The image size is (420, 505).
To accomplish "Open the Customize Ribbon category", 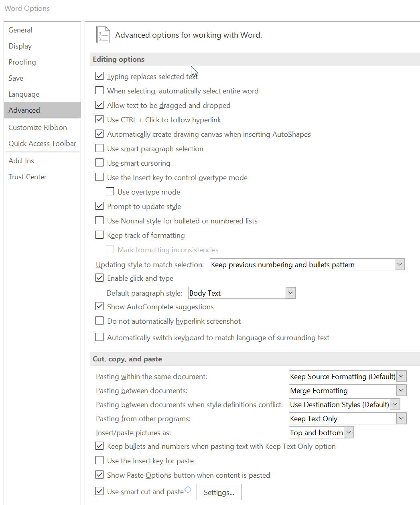I will tap(38, 128).
